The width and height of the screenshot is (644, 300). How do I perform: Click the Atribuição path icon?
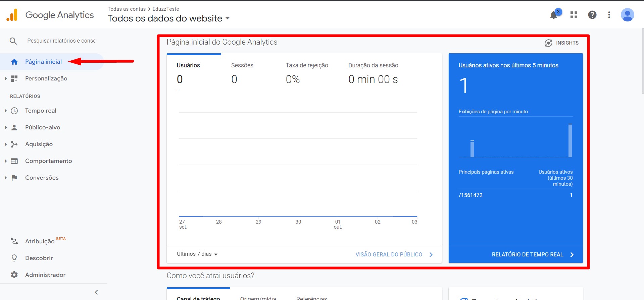tap(14, 241)
